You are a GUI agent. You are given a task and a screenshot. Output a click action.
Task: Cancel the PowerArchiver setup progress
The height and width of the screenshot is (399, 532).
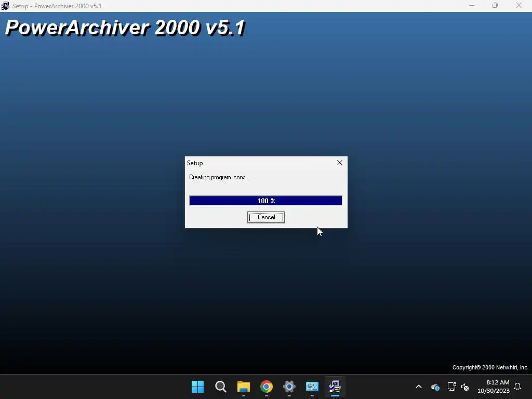[x=266, y=217]
